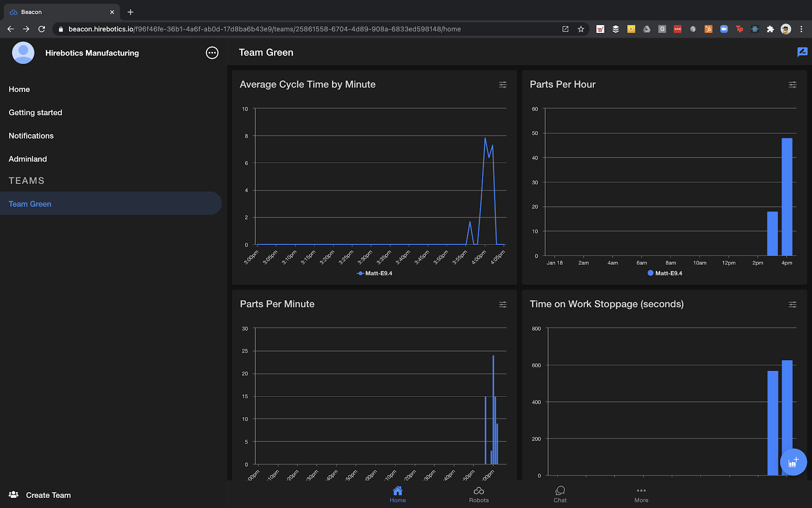812x508 pixels.
Task: Switch to the Chat tab
Action: click(x=560, y=494)
